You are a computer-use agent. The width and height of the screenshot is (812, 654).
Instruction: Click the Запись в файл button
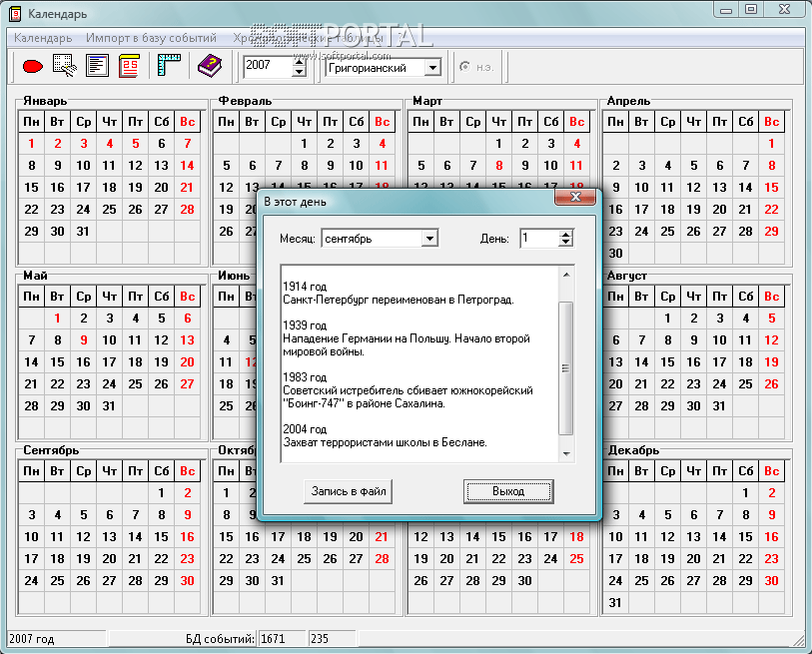[348, 491]
